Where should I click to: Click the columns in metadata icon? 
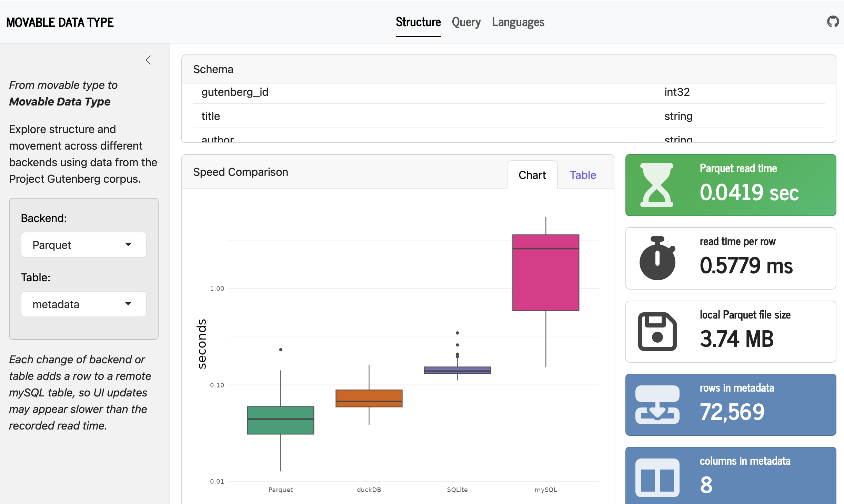coord(657,477)
